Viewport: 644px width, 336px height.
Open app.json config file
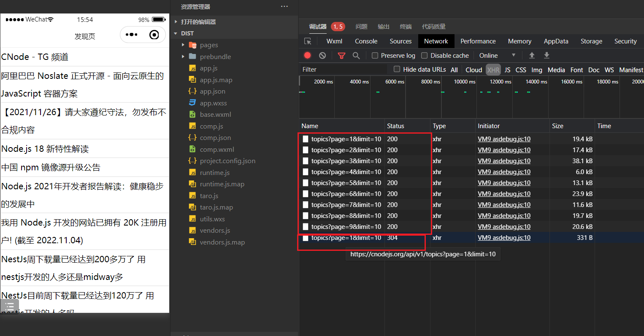tap(212, 91)
